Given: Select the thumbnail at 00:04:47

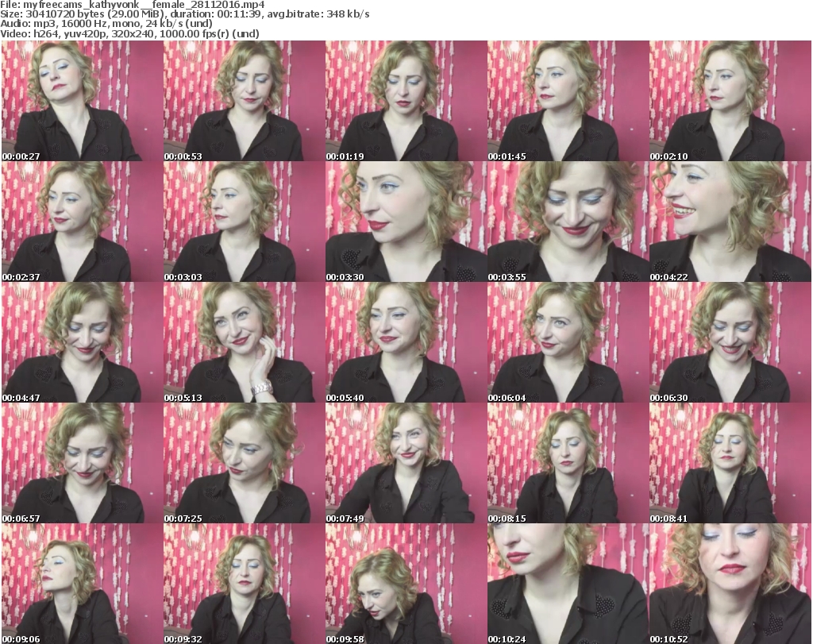Looking at the screenshot, I should (82, 342).
